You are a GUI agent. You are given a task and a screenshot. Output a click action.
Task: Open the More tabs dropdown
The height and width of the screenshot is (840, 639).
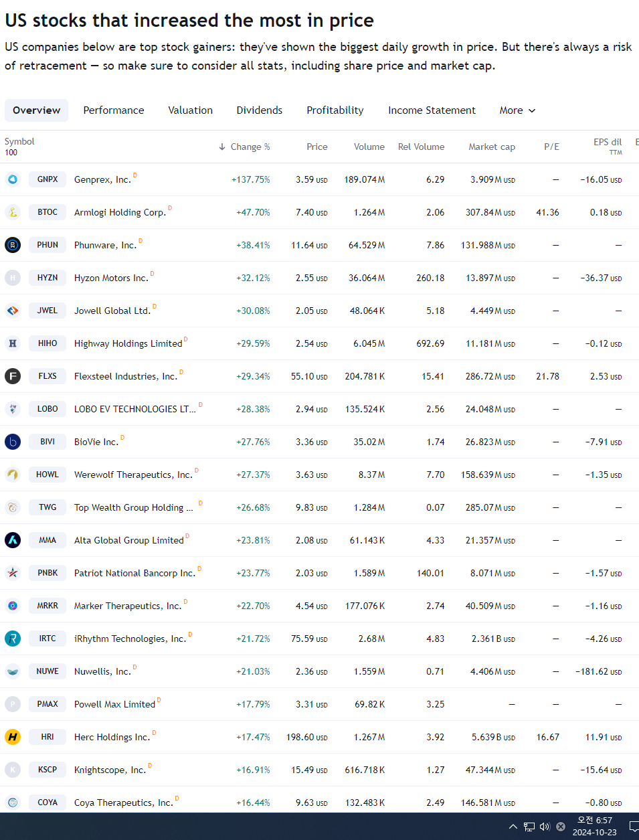[x=517, y=110]
